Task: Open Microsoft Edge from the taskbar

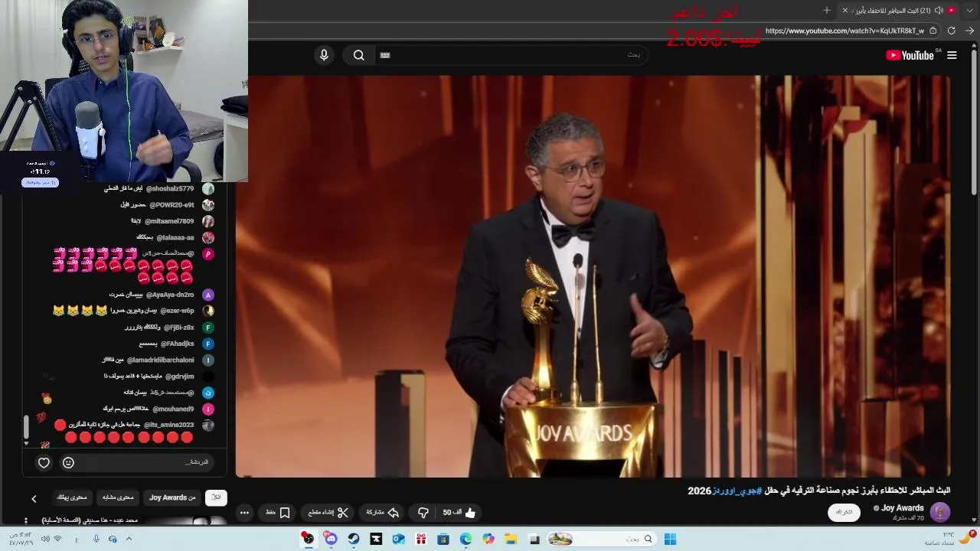Action: [465, 539]
